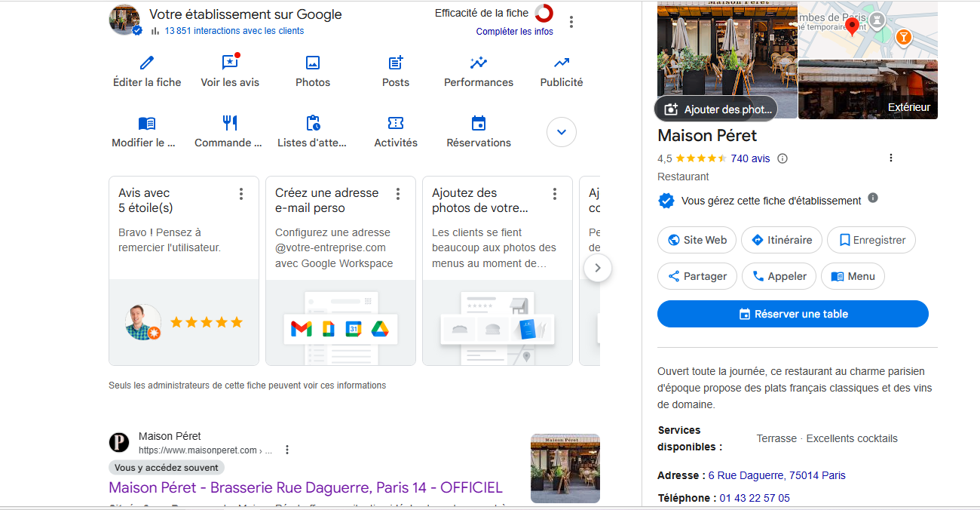Open three-dot menu beside maisonperet.com URL
Viewport: 980px width, 510px height.
pyautogui.click(x=287, y=450)
